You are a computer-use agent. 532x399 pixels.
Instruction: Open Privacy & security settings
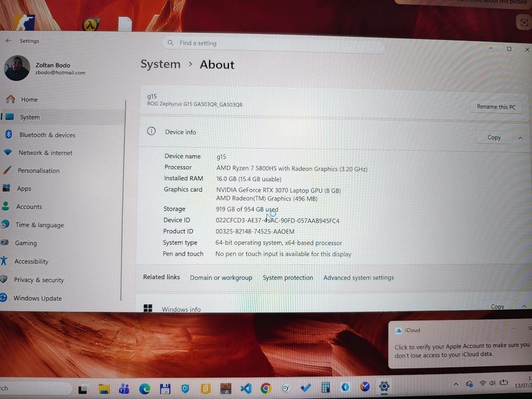(x=39, y=280)
